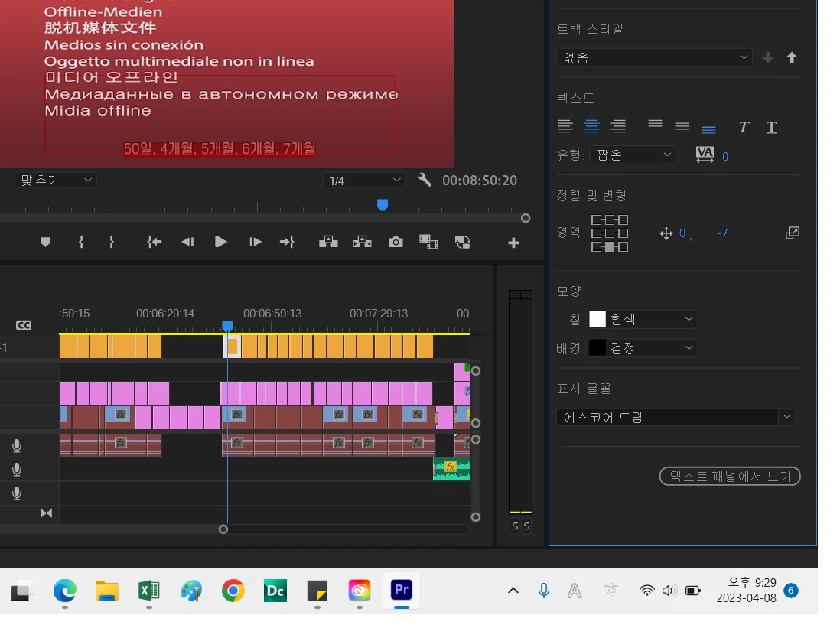Open the track style dropdown
The image size is (840, 625).
654,57
